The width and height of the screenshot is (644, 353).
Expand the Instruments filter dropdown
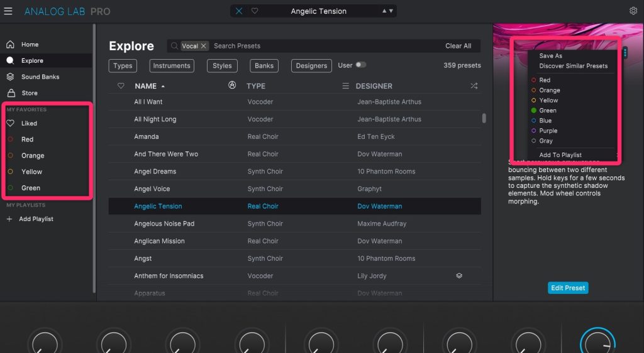pos(172,66)
